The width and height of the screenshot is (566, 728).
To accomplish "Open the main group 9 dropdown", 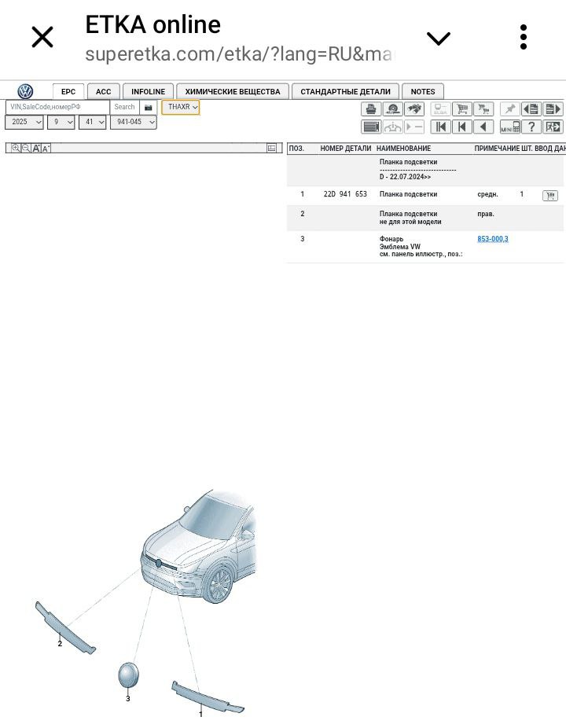I will pos(61,122).
